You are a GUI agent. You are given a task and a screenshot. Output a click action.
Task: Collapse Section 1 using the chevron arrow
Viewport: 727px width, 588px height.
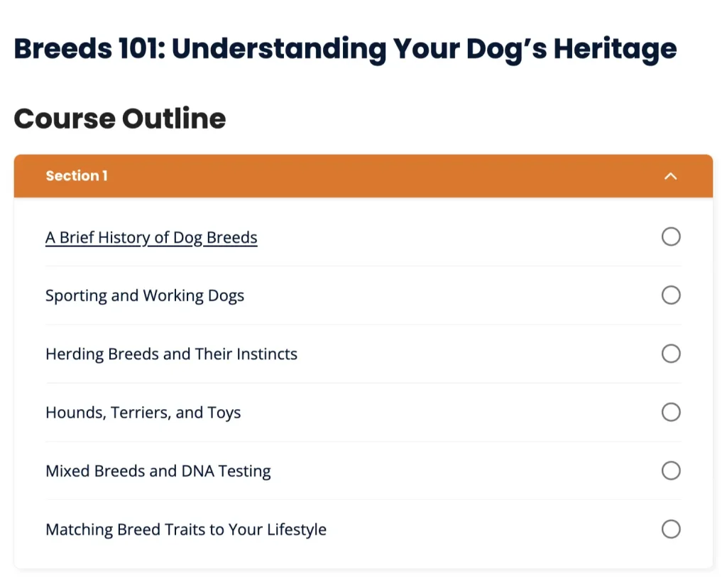point(670,176)
